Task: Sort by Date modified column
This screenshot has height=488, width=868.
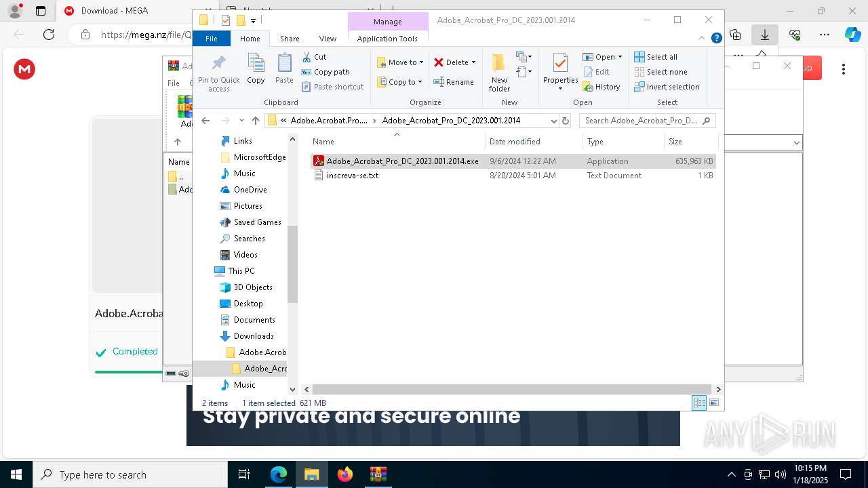Action: tap(534, 142)
